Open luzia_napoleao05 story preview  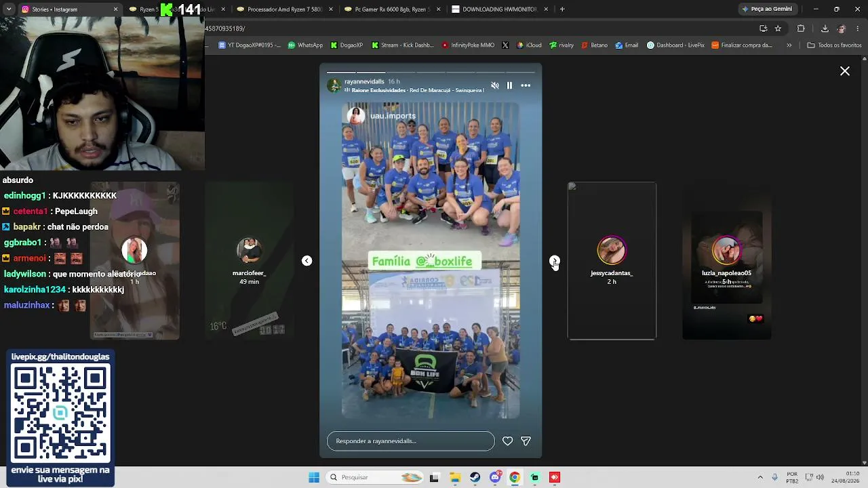(x=726, y=261)
